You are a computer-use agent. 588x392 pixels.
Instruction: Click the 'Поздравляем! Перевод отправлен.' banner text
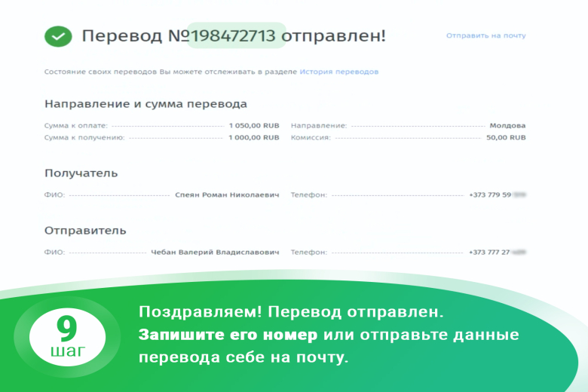click(x=292, y=312)
